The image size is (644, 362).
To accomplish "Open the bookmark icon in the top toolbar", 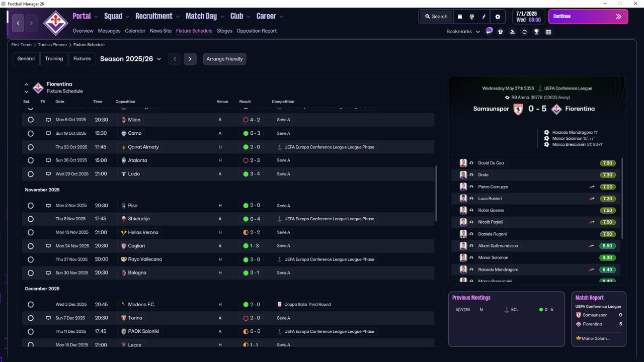I will pyautogui.click(x=459, y=17).
